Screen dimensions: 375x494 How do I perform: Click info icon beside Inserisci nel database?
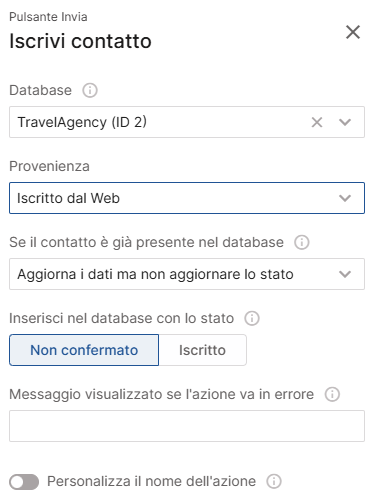tap(252, 318)
